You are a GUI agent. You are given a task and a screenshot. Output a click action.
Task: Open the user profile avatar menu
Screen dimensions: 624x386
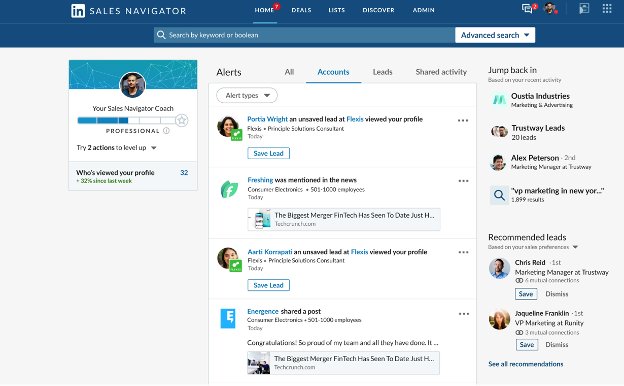coord(550,8)
